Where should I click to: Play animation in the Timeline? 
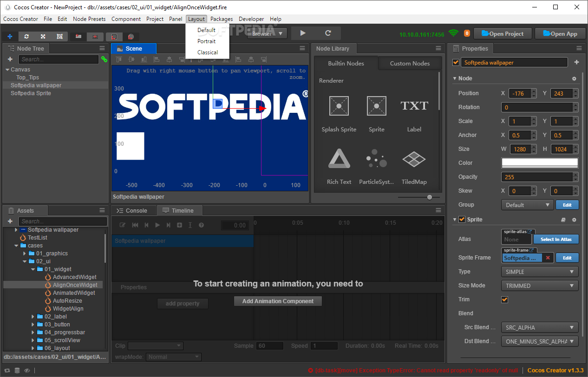[x=157, y=225]
